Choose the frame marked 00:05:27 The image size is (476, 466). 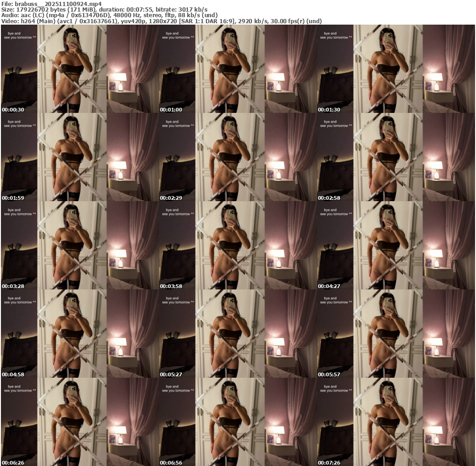pos(238,334)
